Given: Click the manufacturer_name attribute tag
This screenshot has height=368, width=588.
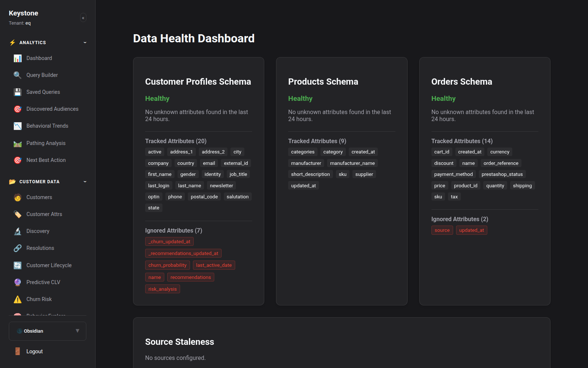Looking at the screenshot, I should pos(352,163).
